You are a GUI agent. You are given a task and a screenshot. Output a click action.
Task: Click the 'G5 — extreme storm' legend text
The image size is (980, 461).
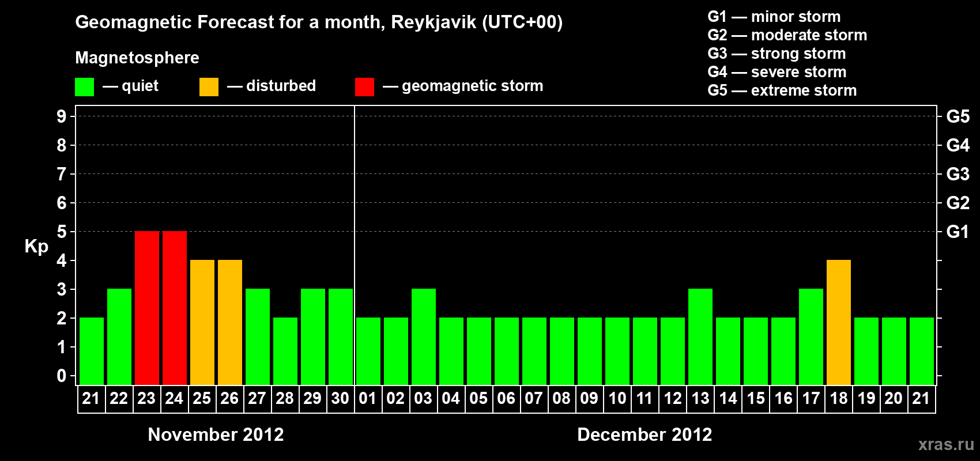pyautogui.click(x=782, y=90)
